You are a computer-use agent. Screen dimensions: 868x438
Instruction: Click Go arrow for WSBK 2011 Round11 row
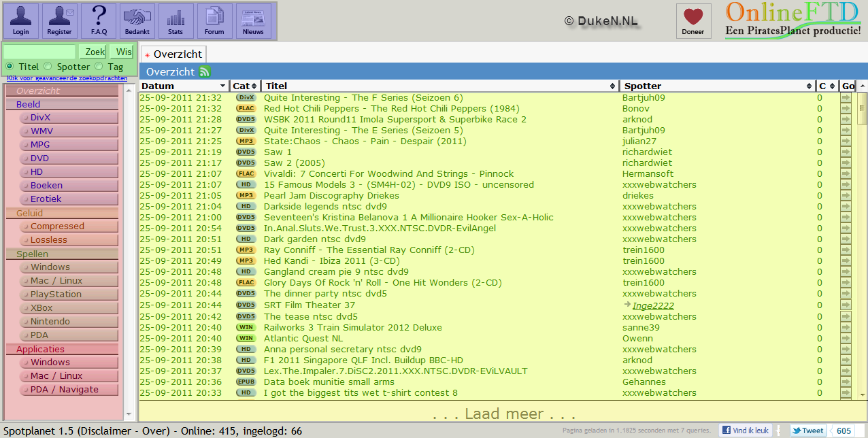tap(846, 120)
